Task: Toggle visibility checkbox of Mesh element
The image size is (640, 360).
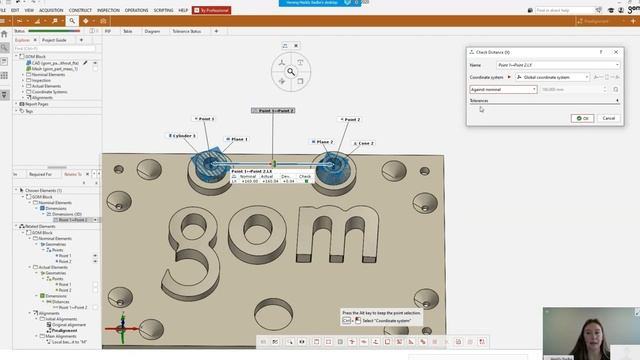Action: point(95,69)
